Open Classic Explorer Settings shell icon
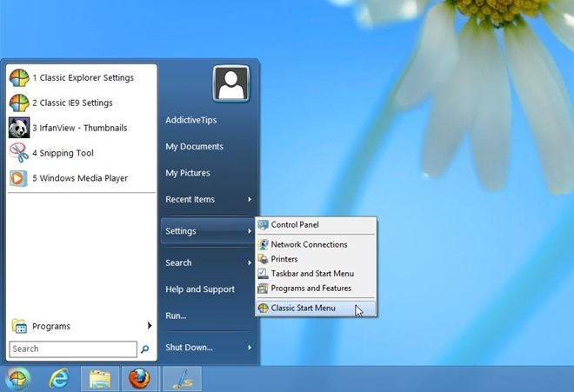Screen dimensions: 574x392 [19, 77]
